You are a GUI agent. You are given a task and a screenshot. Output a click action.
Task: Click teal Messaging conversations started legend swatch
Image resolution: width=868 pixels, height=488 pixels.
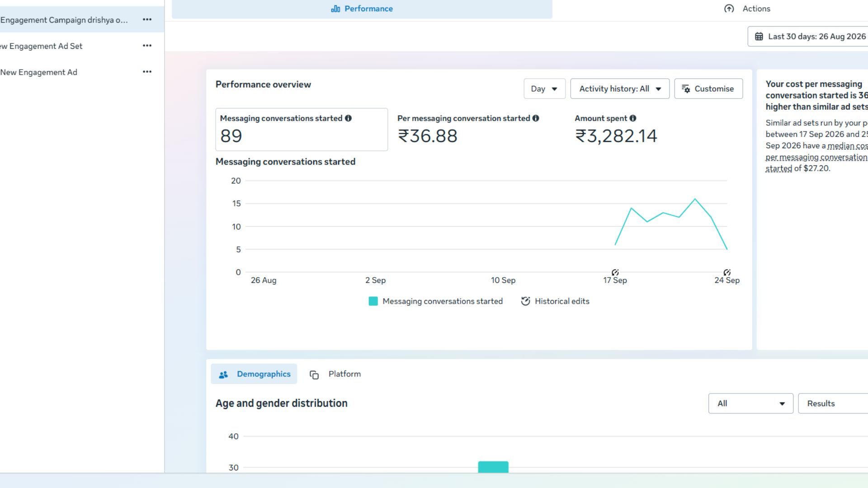point(373,301)
